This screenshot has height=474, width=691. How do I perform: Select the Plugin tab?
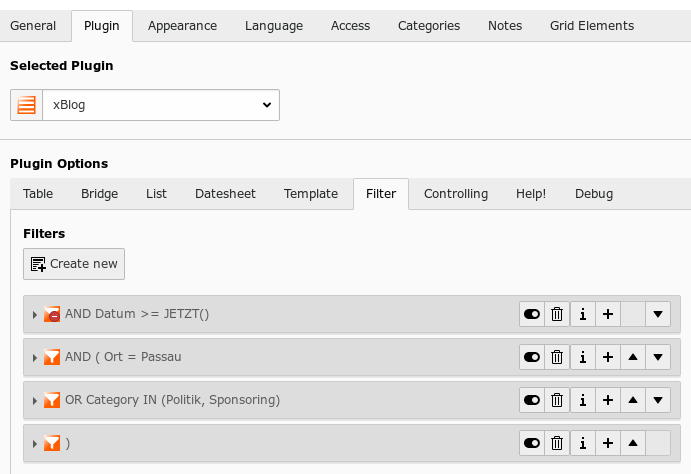pos(102,26)
